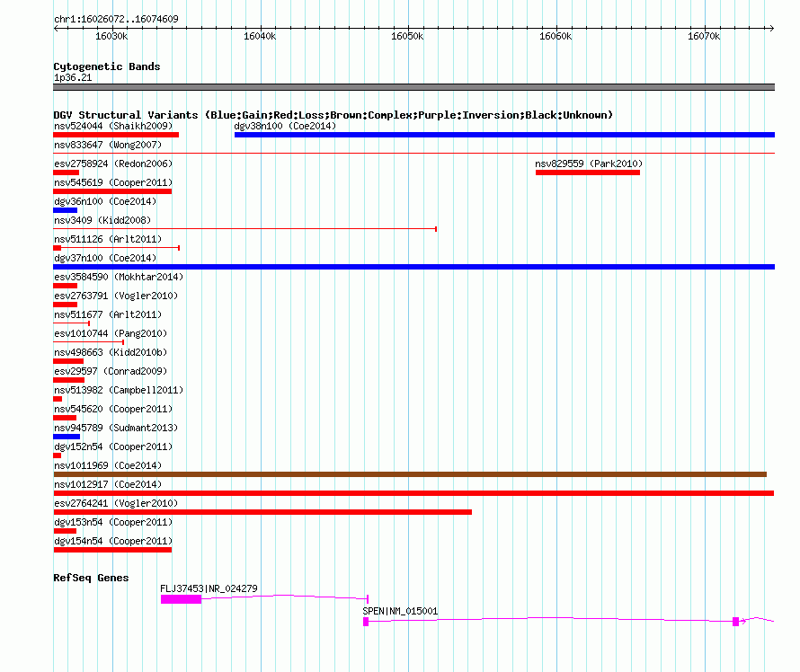Click the 16070k ruler mark
The width and height of the screenshot is (800, 672).
tap(704, 36)
